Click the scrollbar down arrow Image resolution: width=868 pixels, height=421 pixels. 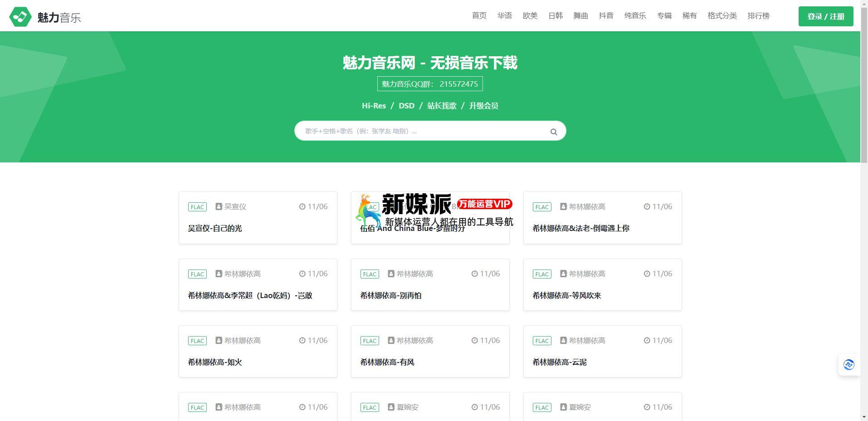[864, 417]
